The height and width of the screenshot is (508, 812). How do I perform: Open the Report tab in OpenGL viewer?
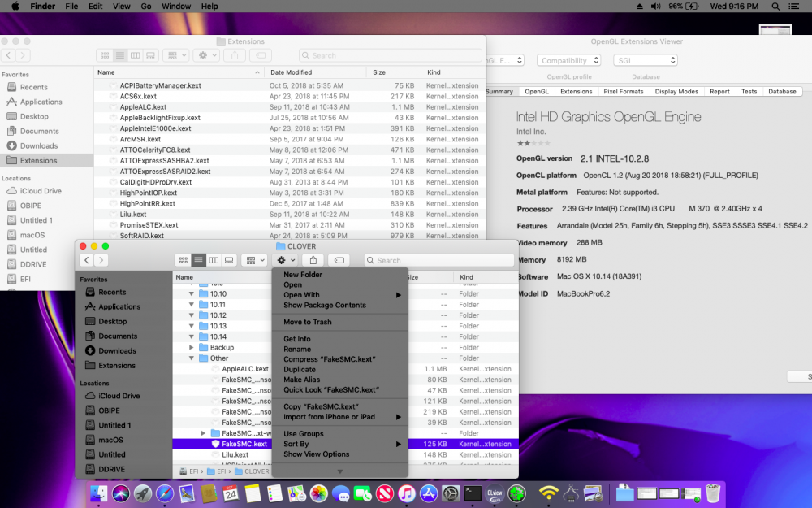(x=719, y=91)
